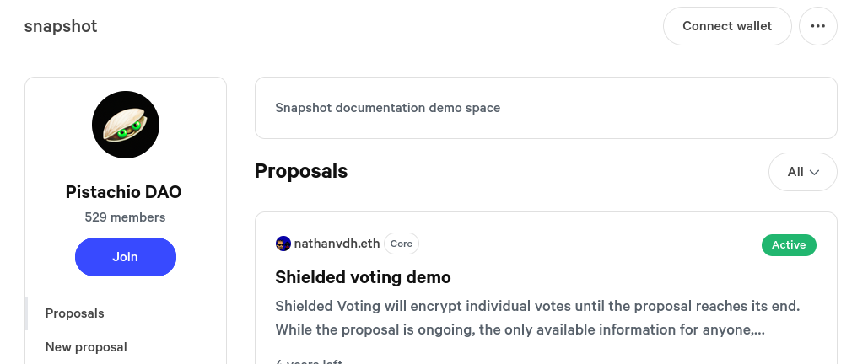Open the Shielded voting demo proposal title

tap(363, 277)
